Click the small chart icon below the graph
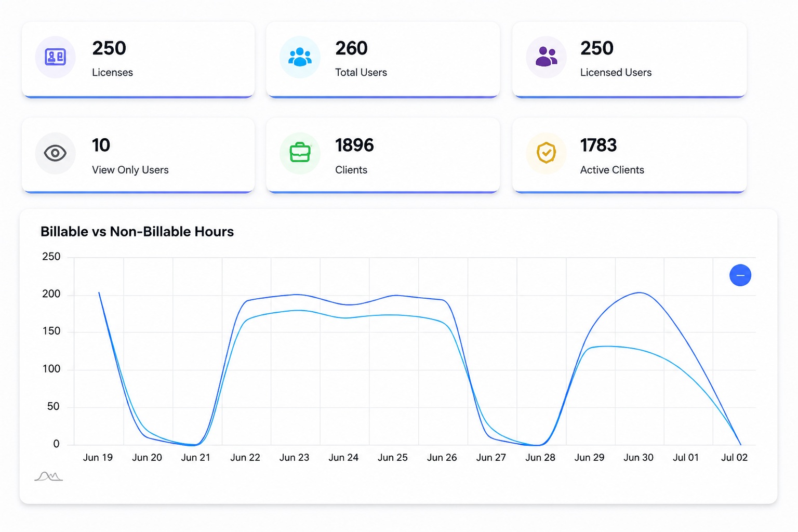The image size is (798, 532). (49, 476)
